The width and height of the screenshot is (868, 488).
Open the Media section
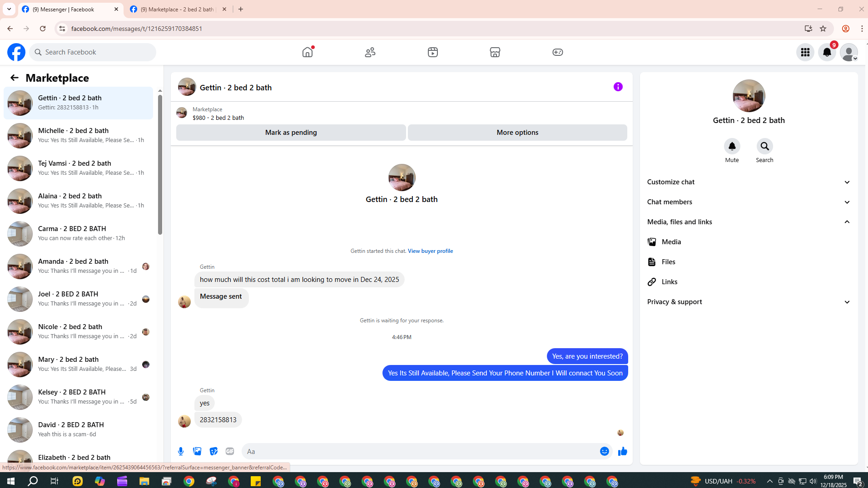tap(749, 242)
